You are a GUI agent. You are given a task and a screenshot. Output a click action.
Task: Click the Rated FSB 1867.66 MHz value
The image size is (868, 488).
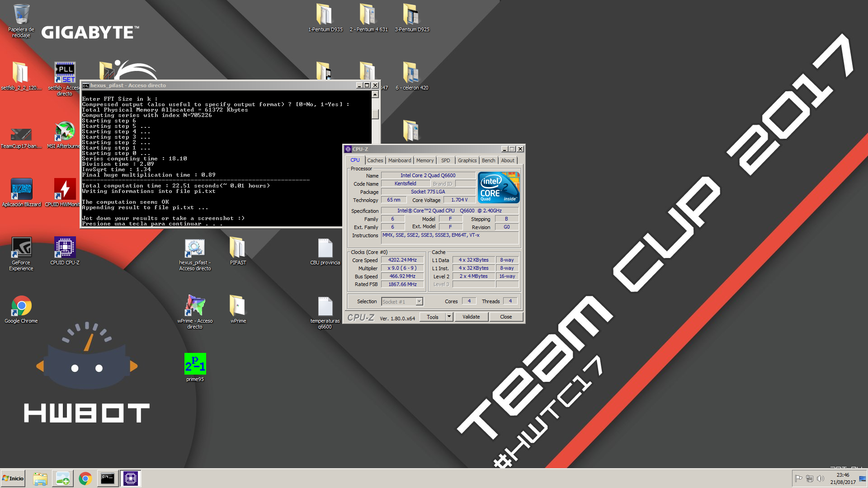(x=402, y=285)
